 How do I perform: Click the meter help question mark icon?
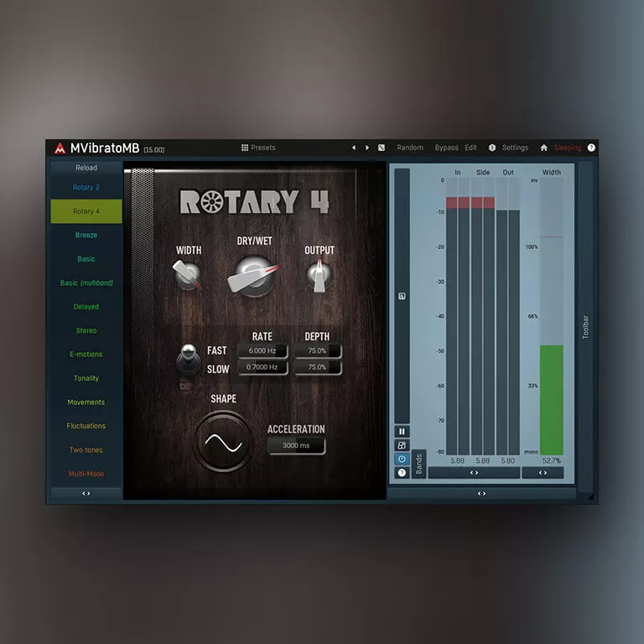(x=402, y=473)
